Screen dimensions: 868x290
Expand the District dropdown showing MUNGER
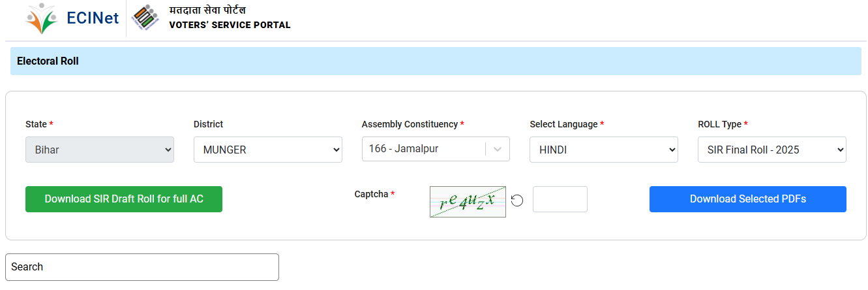[x=268, y=150]
